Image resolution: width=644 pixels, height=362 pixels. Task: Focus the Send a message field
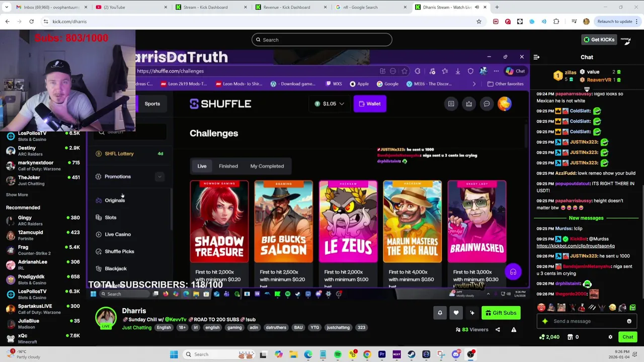pos(586,321)
